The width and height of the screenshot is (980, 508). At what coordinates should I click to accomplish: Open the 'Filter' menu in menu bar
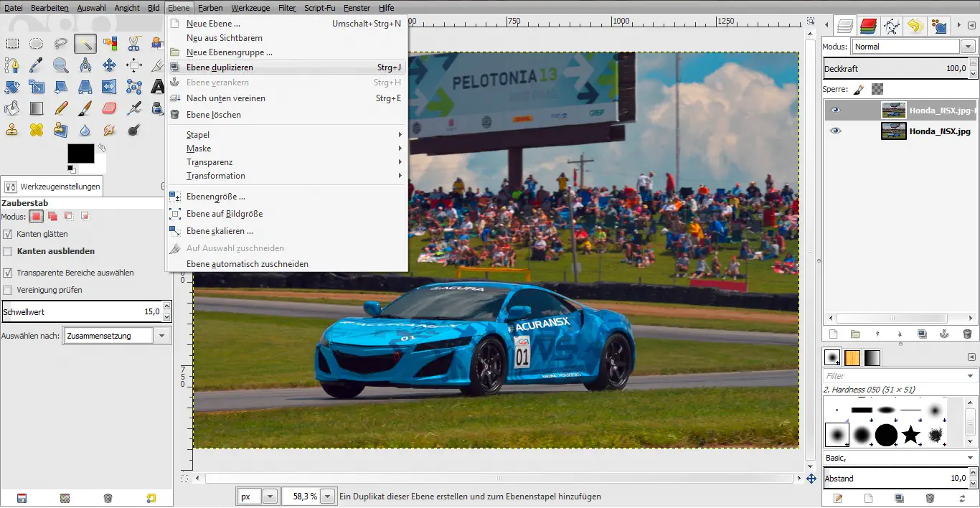[287, 8]
